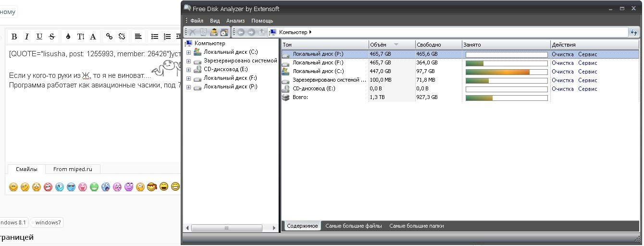Switch to Самые большие файлы tab
The image size is (644, 246).
click(x=354, y=226)
